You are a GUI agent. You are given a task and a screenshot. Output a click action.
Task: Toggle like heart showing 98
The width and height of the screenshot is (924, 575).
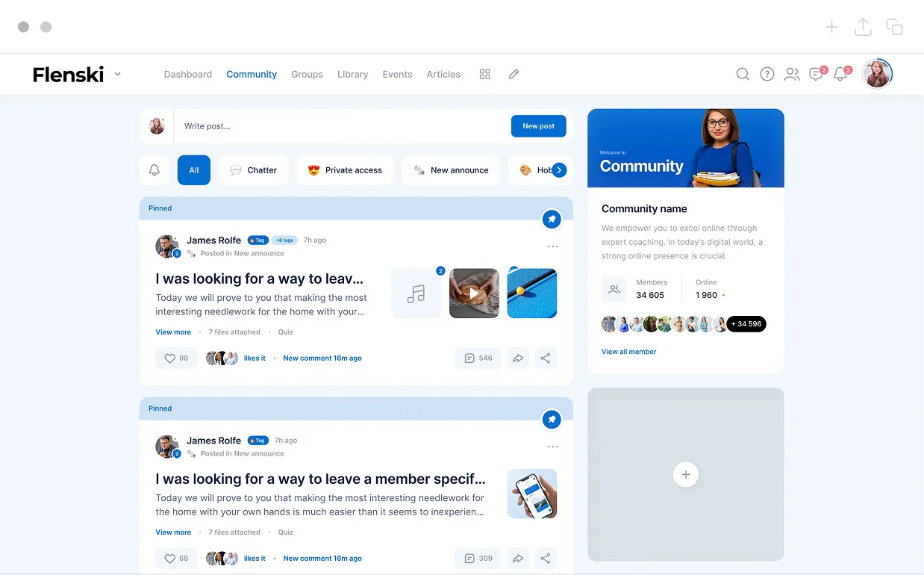(x=177, y=358)
